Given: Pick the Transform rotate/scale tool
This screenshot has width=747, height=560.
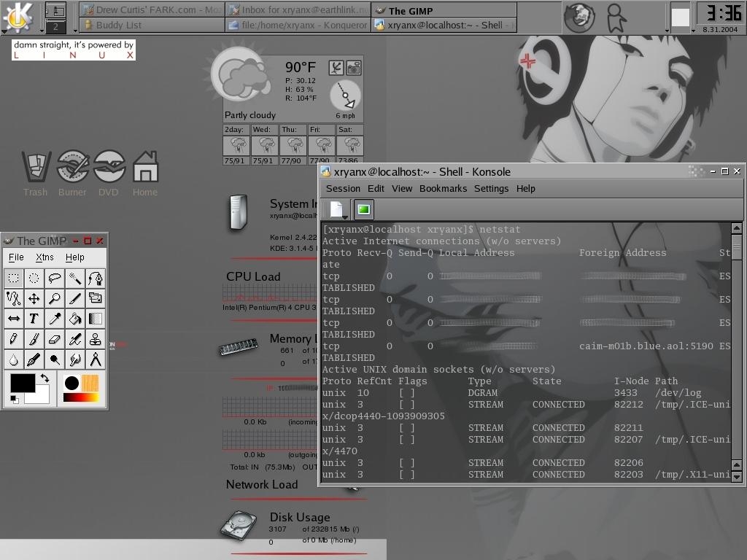Looking at the screenshot, I should [96, 298].
